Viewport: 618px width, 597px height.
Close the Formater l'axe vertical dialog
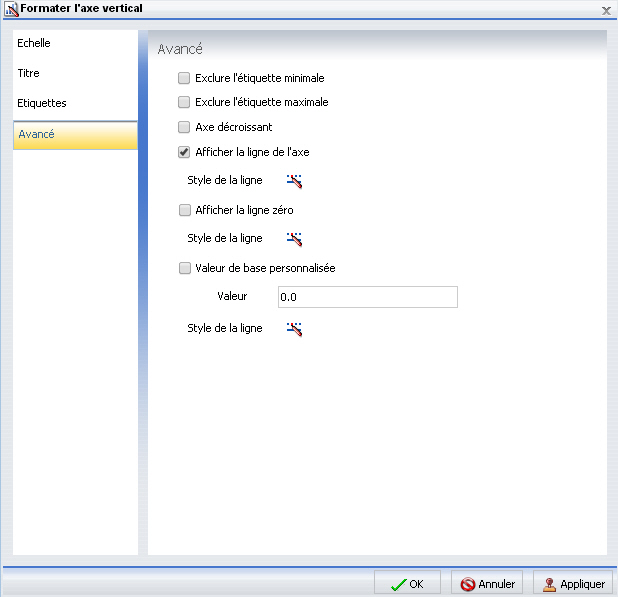point(606,11)
